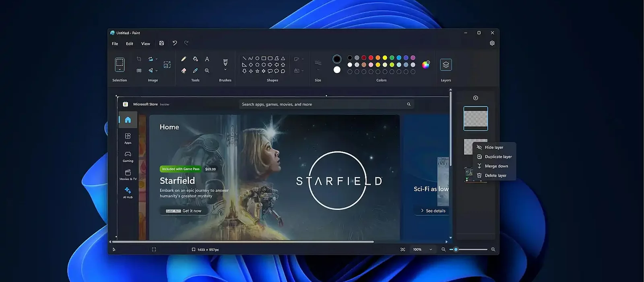The image size is (644, 282).
Task: Open Paint settings gear
Action: click(492, 43)
